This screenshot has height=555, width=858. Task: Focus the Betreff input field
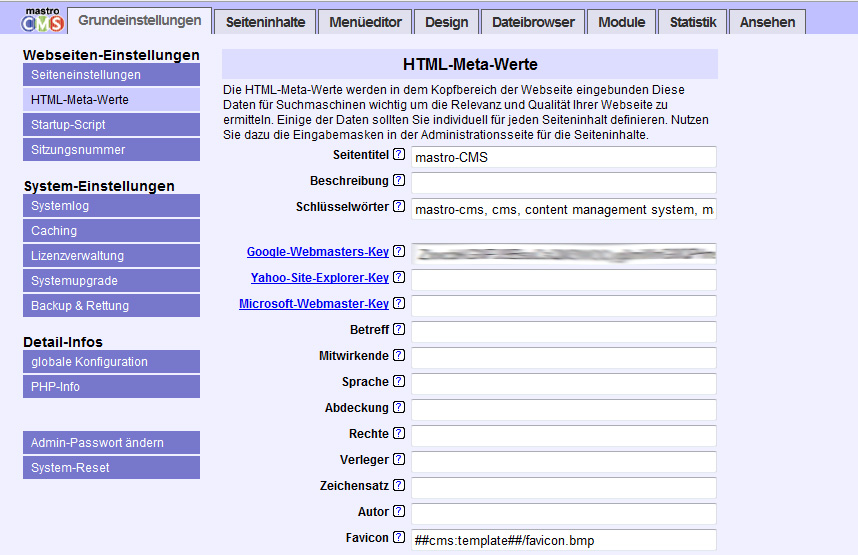564,332
